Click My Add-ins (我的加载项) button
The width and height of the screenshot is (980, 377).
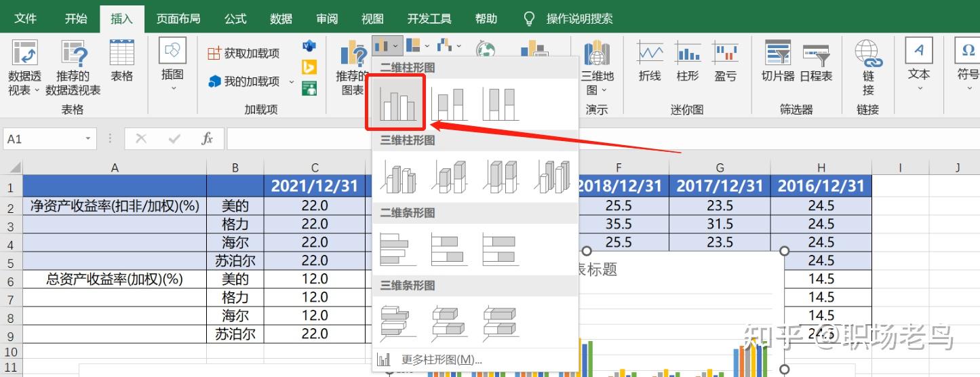click(243, 82)
